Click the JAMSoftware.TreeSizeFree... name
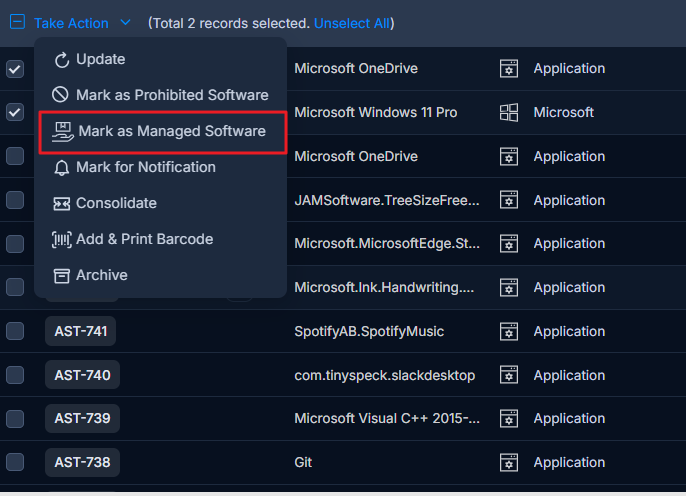The image size is (686, 496). click(387, 200)
